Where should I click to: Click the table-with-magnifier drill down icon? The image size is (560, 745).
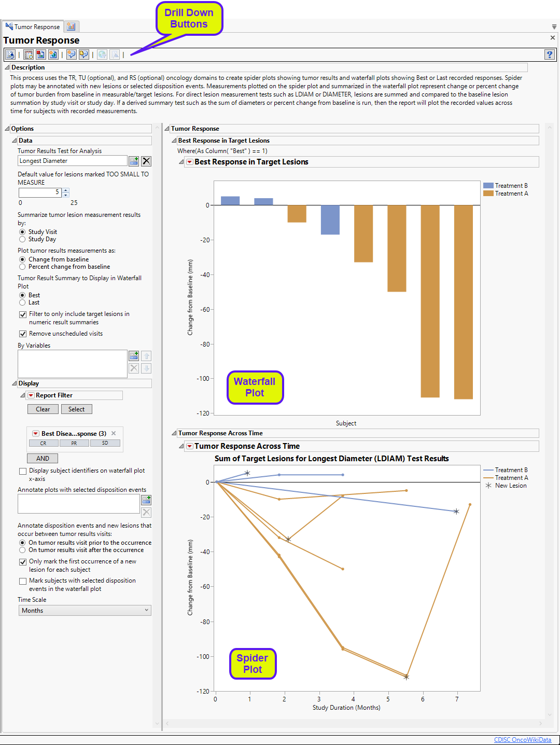(29, 54)
